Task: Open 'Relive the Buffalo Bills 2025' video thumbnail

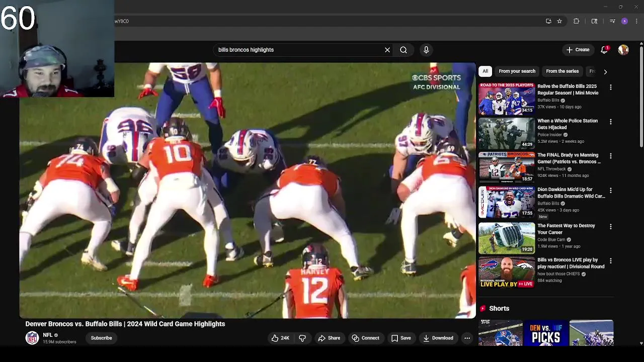Action: (507, 99)
